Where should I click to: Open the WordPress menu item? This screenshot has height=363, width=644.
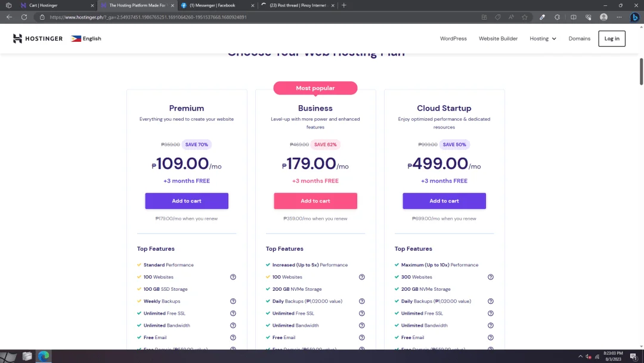click(x=453, y=39)
